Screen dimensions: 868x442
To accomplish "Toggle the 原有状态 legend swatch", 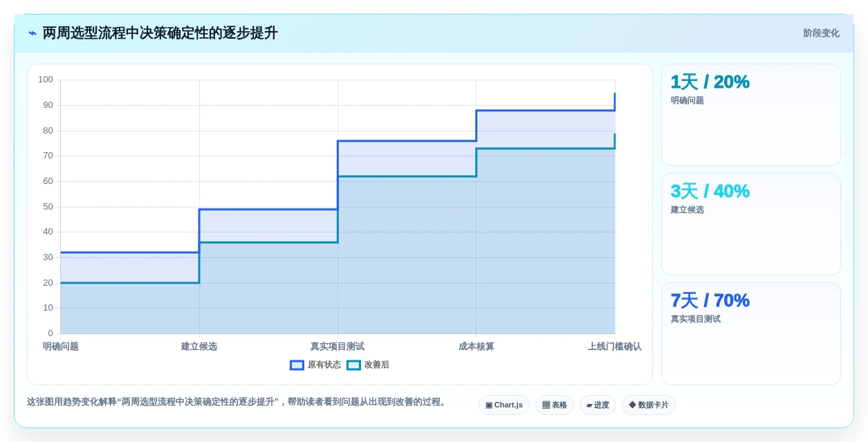I will tap(297, 365).
